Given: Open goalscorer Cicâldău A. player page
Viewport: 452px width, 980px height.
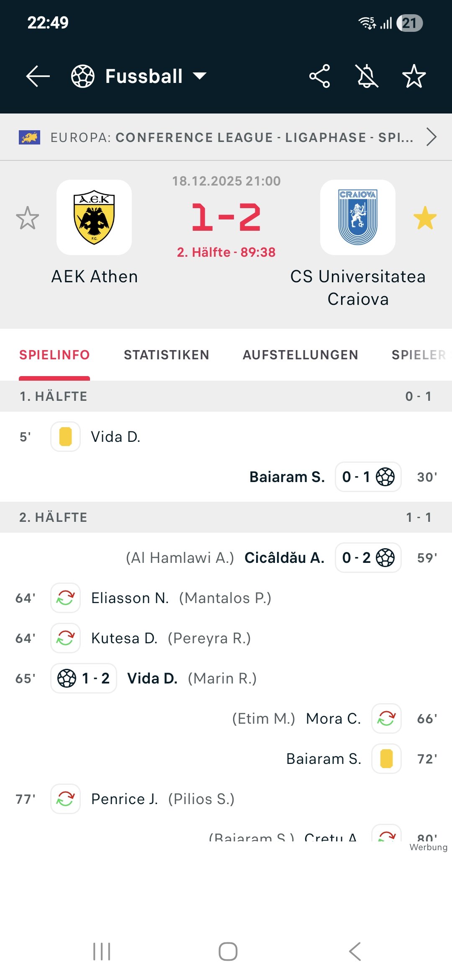Looking at the screenshot, I should coord(284,558).
